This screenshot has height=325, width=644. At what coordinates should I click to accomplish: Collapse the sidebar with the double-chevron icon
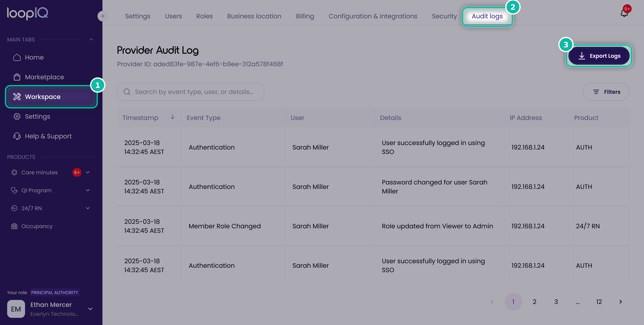(x=103, y=16)
